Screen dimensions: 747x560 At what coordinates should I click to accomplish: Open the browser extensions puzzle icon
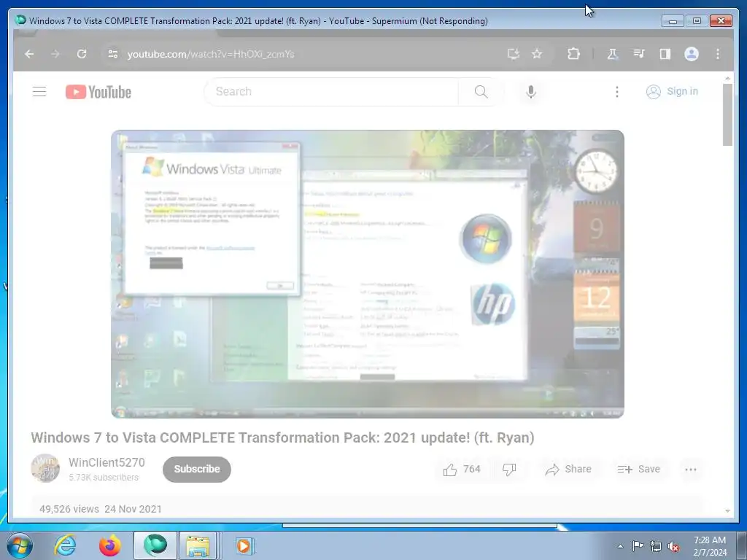(x=573, y=54)
